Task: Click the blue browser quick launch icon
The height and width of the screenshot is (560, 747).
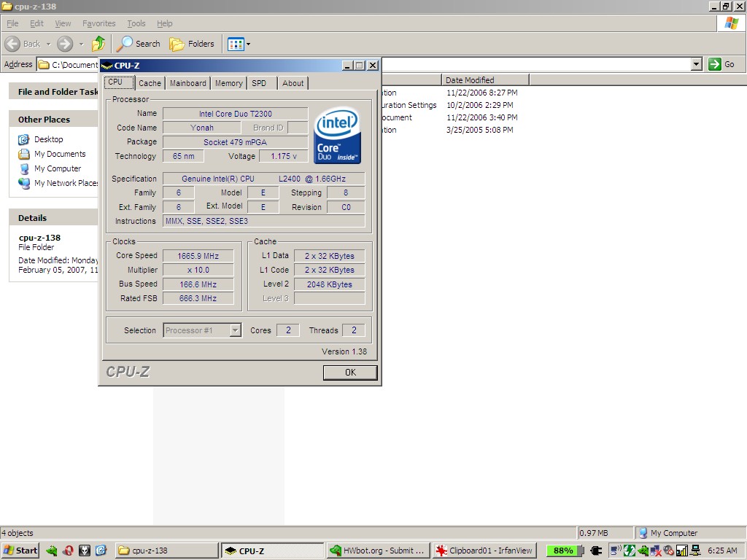Action: [x=101, y=551]
